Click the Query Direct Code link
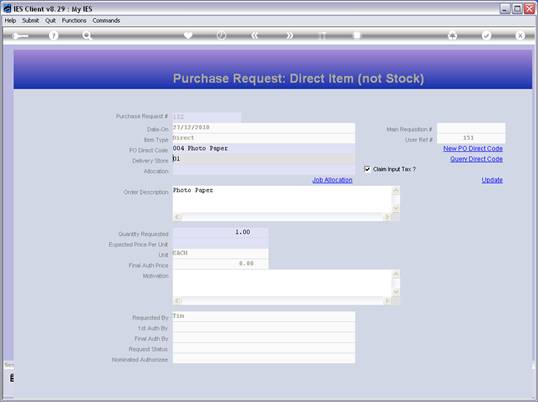The height and width of the screenshot is (402, 538). tap(476, 159)
